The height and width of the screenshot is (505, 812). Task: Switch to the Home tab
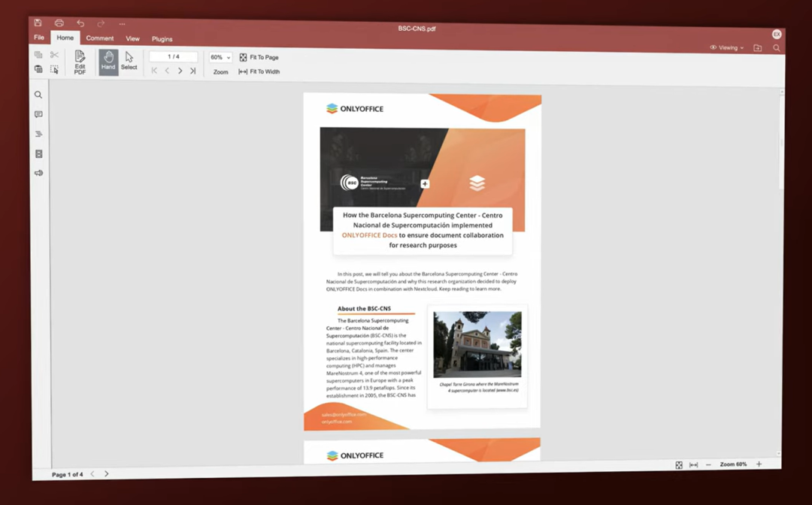(x=65, y=38)
